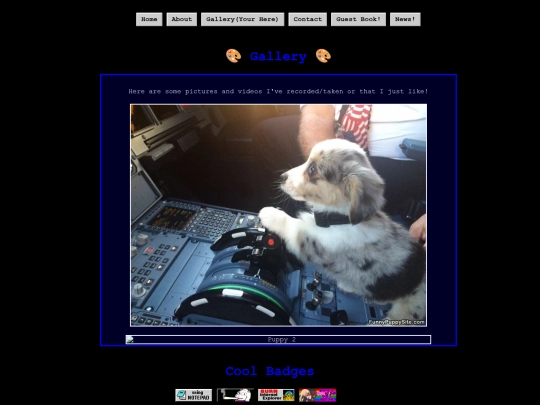Open the News! page
Viewport: 540px width, 405px height.
point(405,19)
